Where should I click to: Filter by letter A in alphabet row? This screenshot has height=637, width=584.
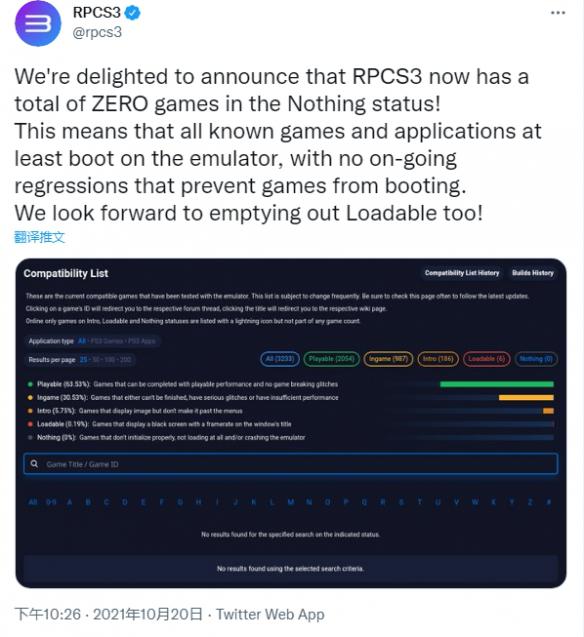[x=69, y=502]
